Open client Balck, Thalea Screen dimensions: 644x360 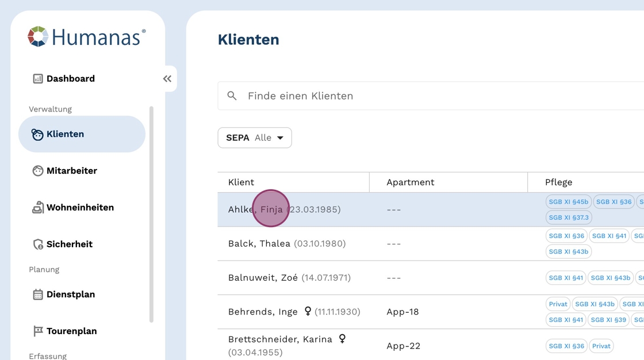259,244
